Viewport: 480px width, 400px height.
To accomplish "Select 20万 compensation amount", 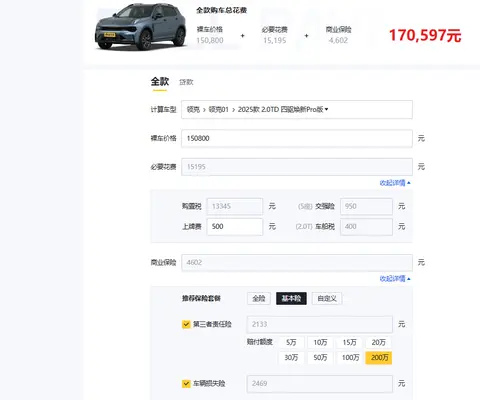I will 379,342.
